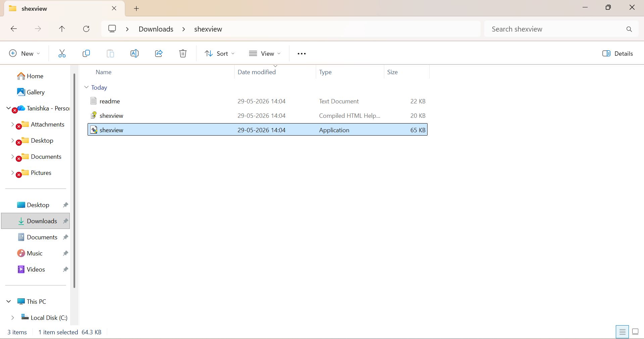The height and width of the screenshot is (339, 644).
Task: Click the Cut scissors icon
Action: pyautogui.click(x=62, y=53)
